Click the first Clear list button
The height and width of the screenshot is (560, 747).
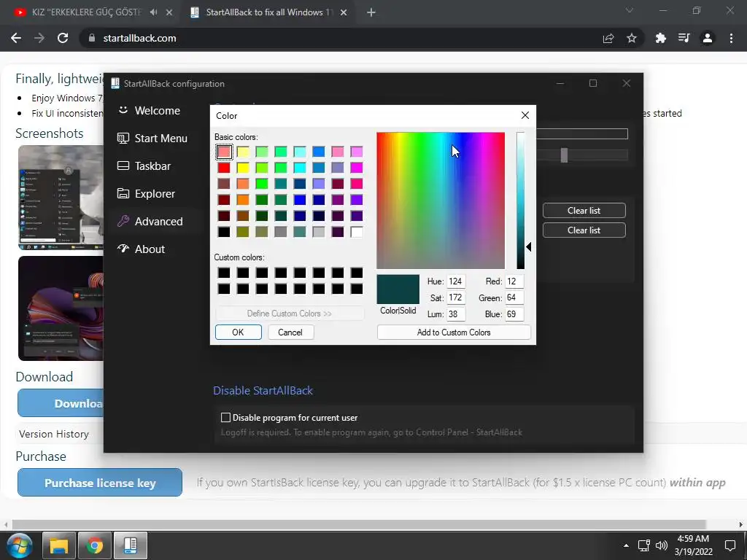click(584, 211)
